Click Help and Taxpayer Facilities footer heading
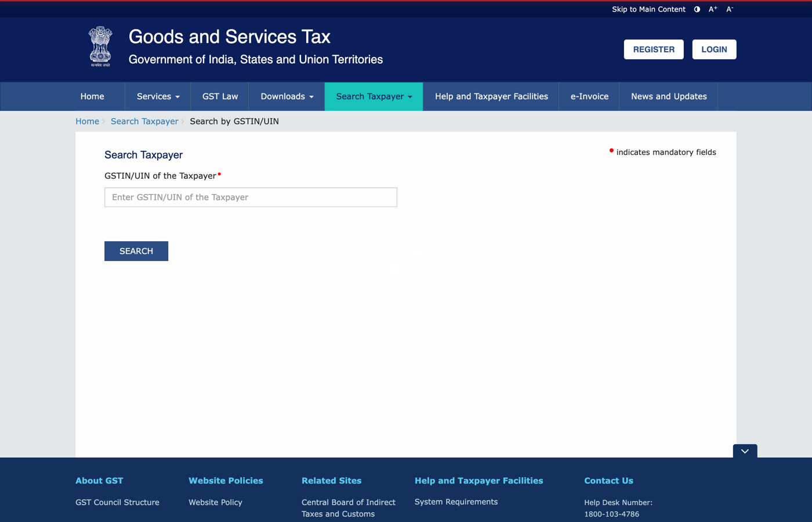812x522 pixels. [478, 481]
